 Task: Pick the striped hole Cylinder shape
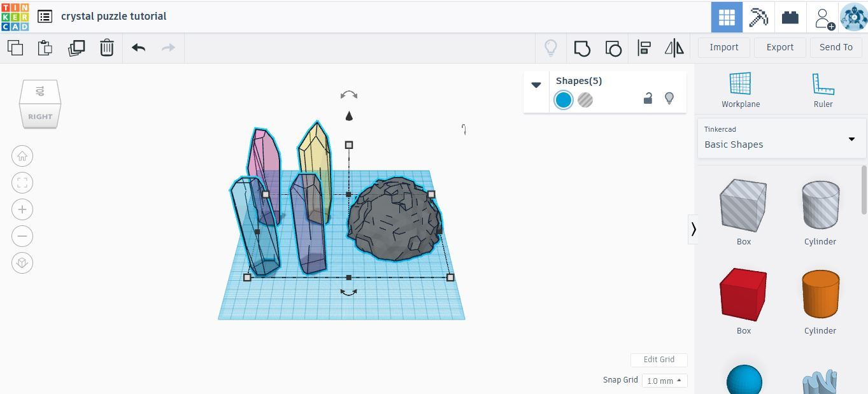[x=820, y=206]
